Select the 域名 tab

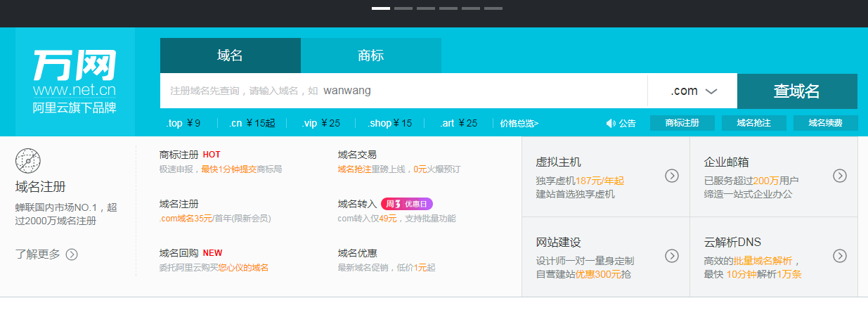click(231, 56)
